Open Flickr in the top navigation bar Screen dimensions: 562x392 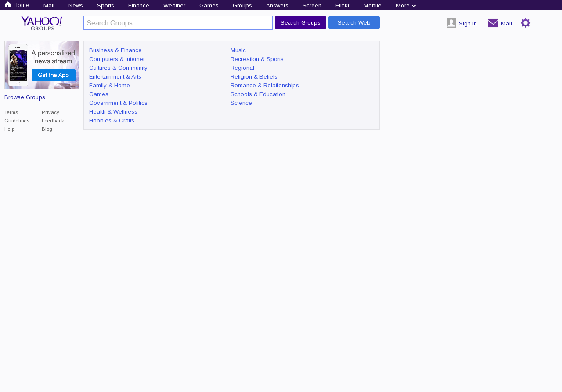point(342,6)
